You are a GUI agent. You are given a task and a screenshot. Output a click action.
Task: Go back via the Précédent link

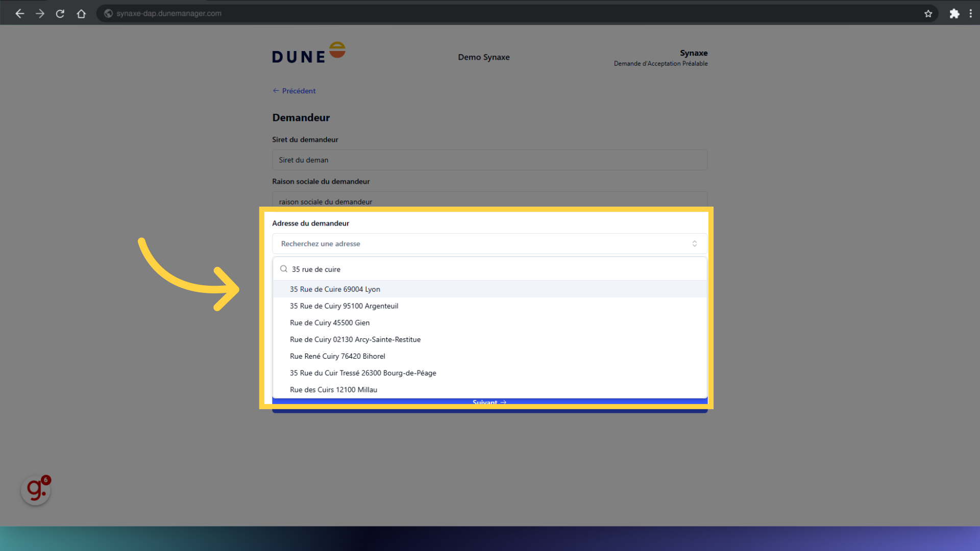pos(294,91)
